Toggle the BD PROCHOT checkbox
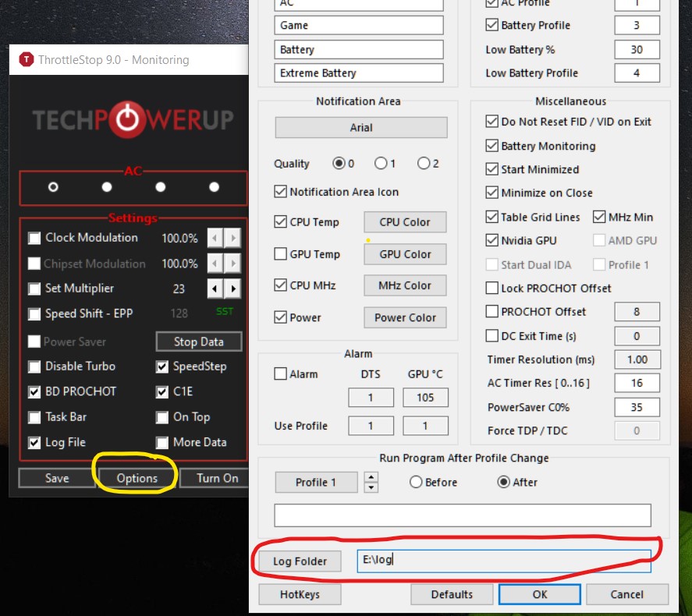The image size is (692, 616). click(34, 391)
